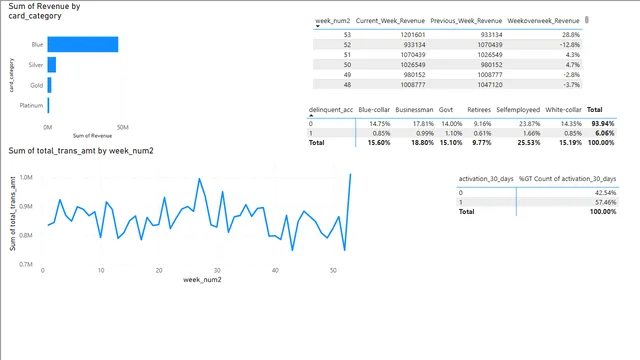This screenshot has height=360, width=640.
Task: Click the week 48 row number cell
Action: 347,84
